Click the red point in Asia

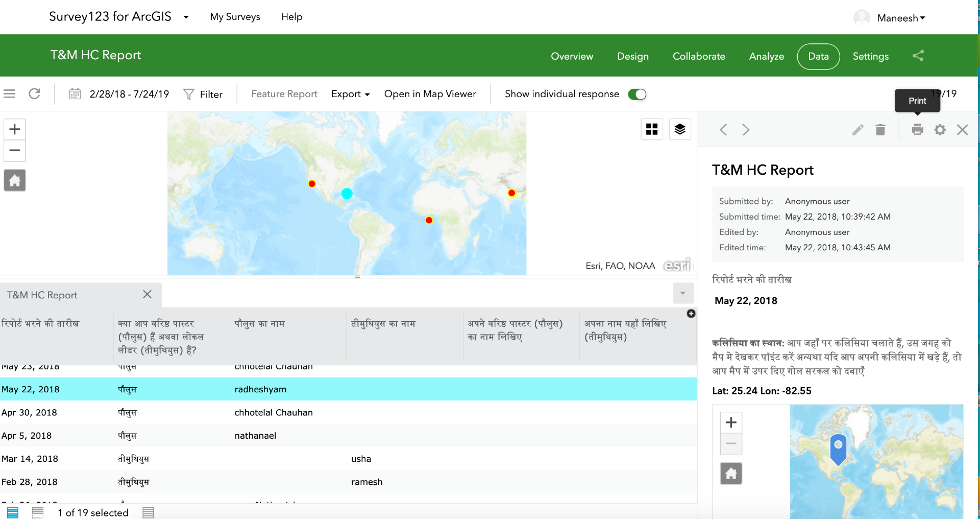(x=511, y=193)
